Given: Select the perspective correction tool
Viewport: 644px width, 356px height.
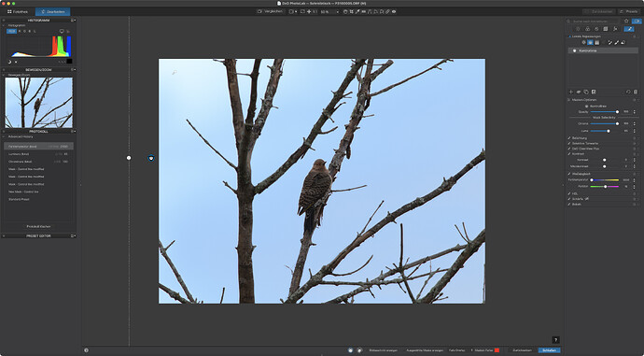Looking at the screenshot, I should (x=370, y=11).
